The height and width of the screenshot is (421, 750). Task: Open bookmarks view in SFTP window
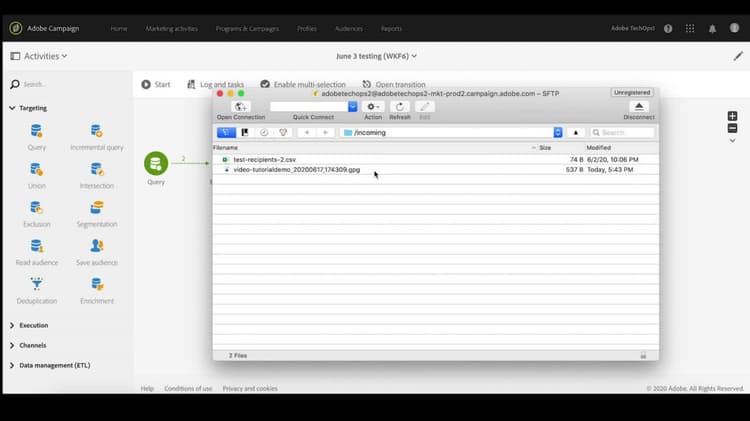point(245,133)
